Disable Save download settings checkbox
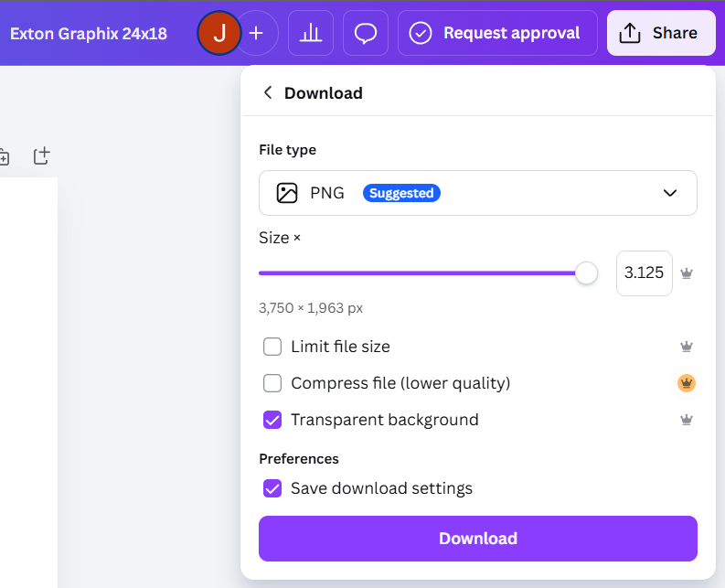Image resolution: width=725 pixels, height=588 pixels. tap(272, 488)
